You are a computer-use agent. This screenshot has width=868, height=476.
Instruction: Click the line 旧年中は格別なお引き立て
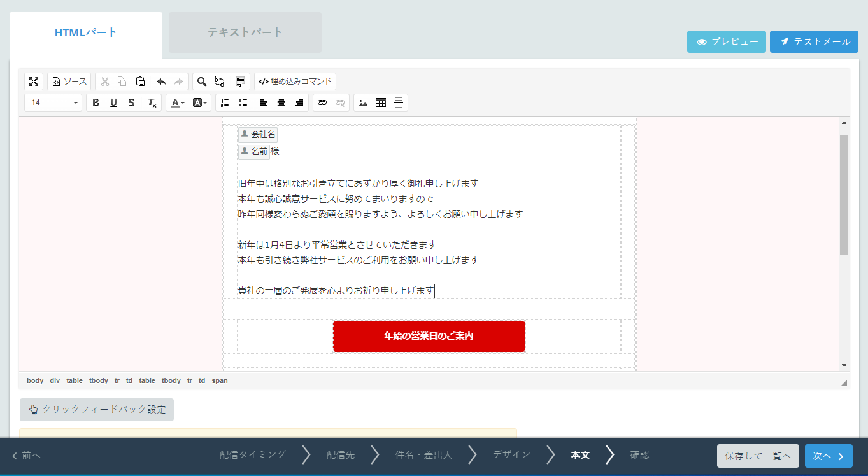358,184
